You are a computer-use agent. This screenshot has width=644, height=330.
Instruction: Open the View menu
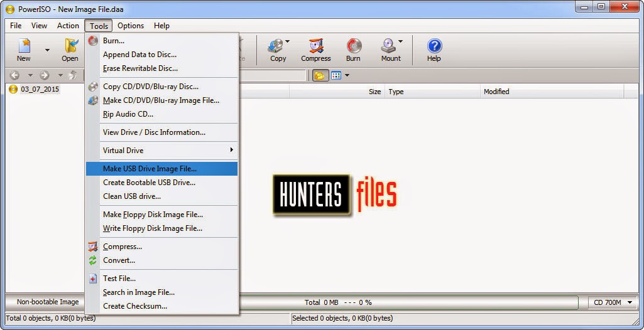39,26
